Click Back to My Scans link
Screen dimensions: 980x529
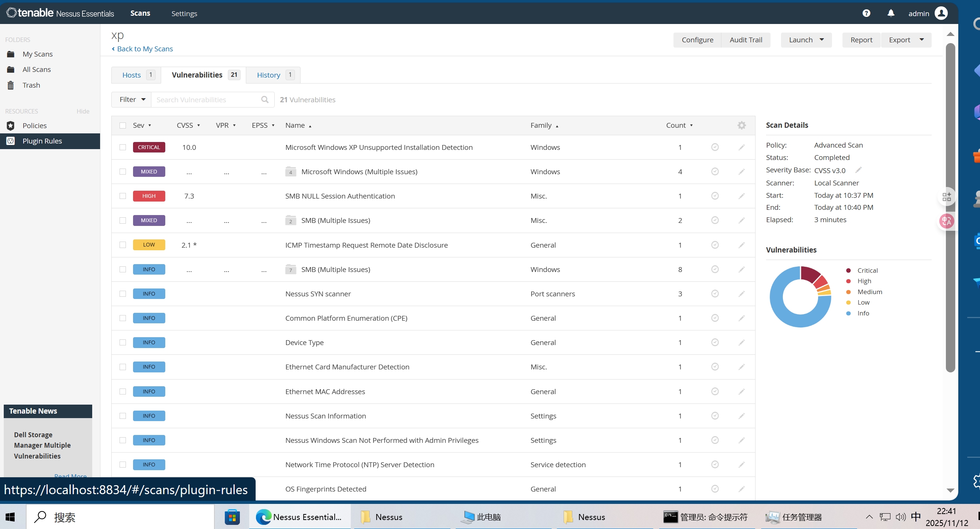pyautogui.click(x=144, y=49)
